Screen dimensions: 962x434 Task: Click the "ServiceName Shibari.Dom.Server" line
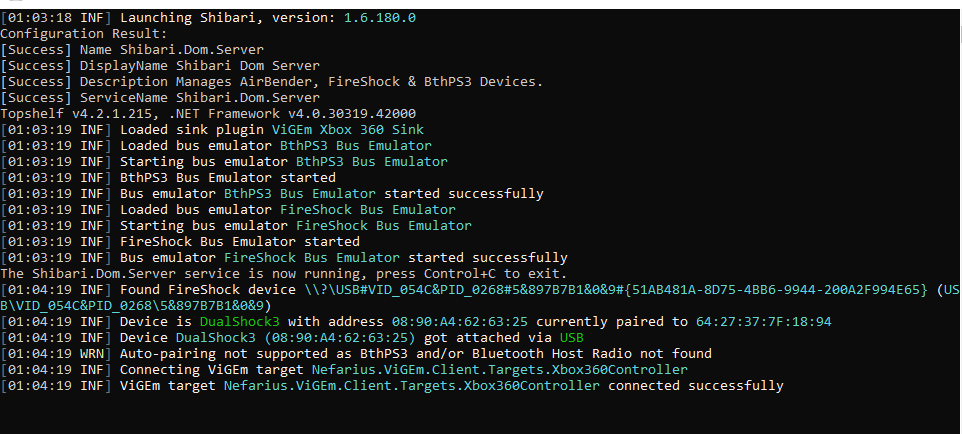160,98
